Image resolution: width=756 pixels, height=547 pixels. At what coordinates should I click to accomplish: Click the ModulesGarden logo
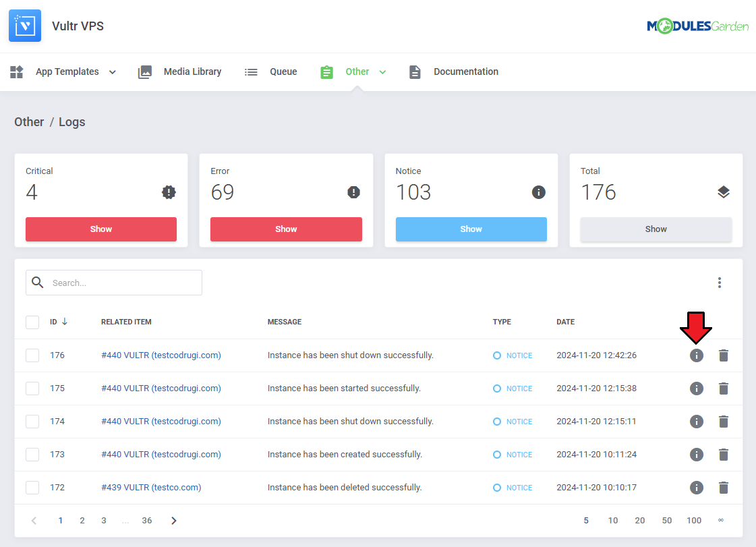(697, 26)
